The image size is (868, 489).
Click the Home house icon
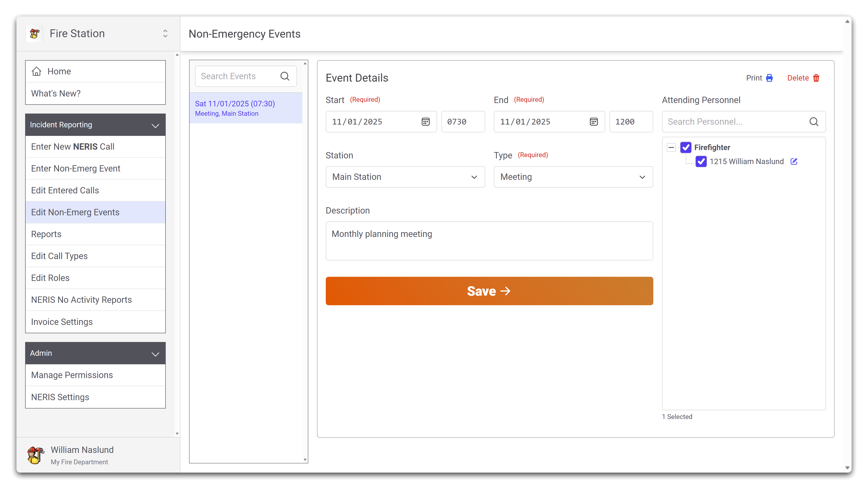[36, 72]
